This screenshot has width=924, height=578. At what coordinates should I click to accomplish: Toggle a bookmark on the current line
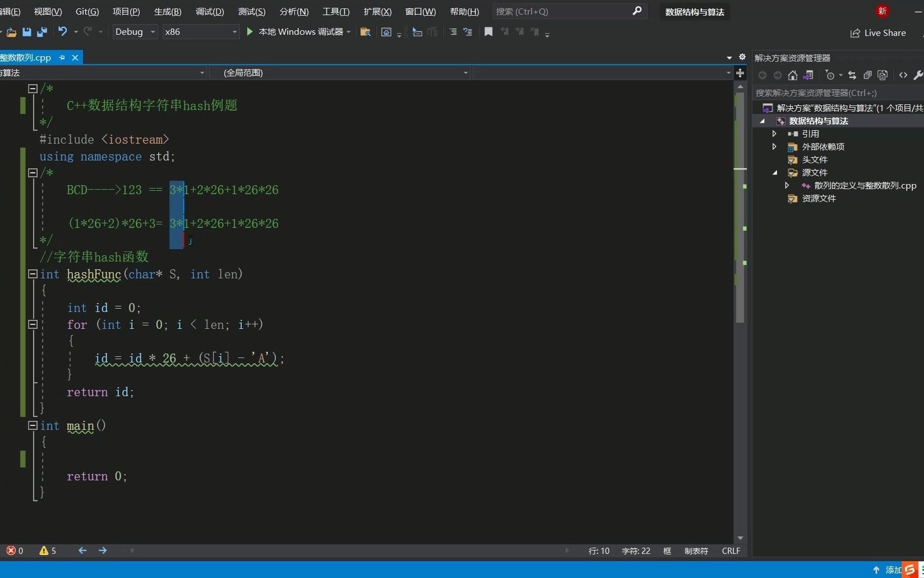(x=488, y=32)
